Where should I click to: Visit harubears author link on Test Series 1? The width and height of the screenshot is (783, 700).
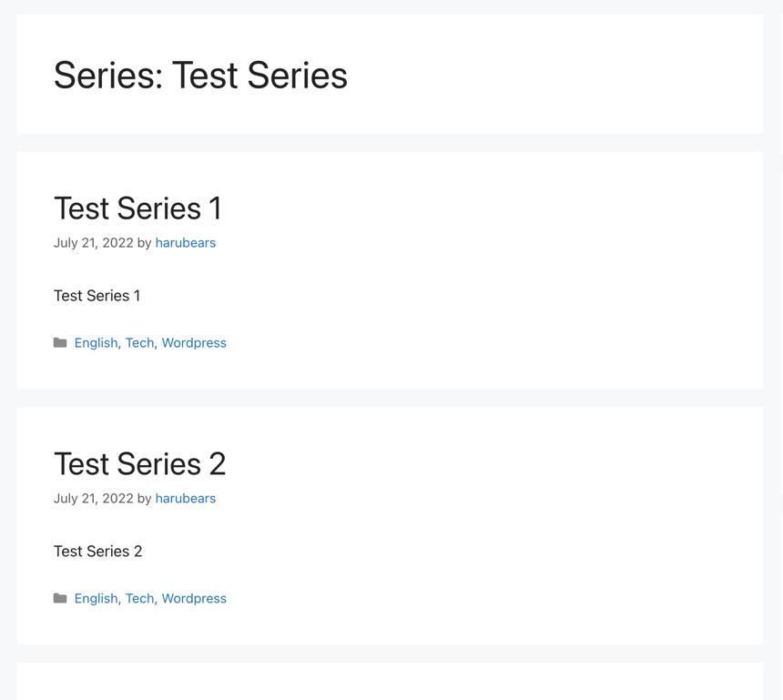pyautogui.click(x=185, y=243)
